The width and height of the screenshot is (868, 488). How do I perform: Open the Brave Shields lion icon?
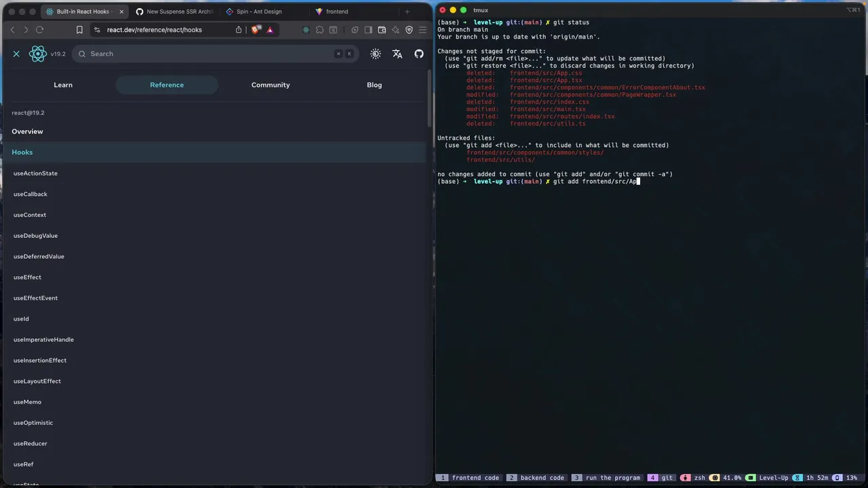coord(256,30)
